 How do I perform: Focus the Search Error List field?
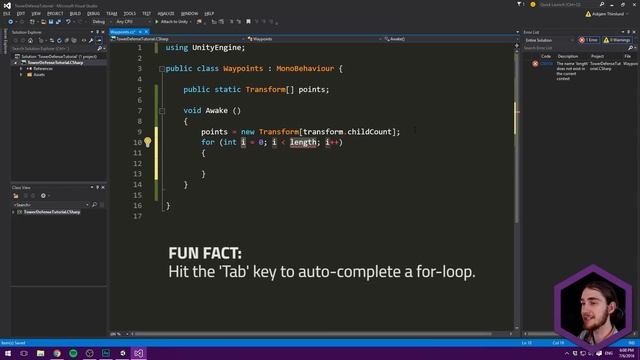pos(576,48)
